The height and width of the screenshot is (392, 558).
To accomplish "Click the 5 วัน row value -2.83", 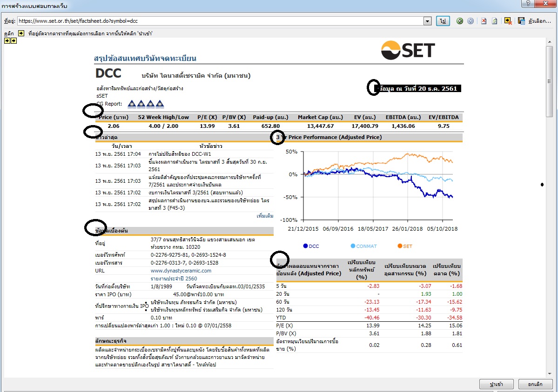I will click(x=373, y=286).
